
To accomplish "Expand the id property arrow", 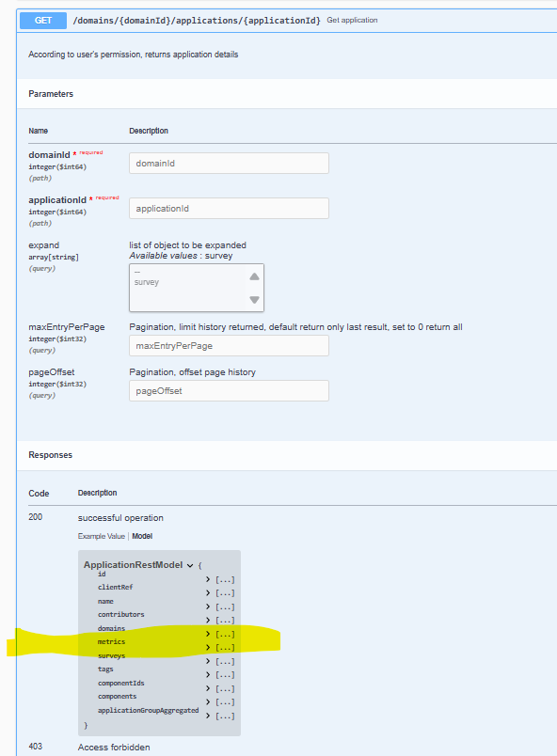I will (208, 579).
